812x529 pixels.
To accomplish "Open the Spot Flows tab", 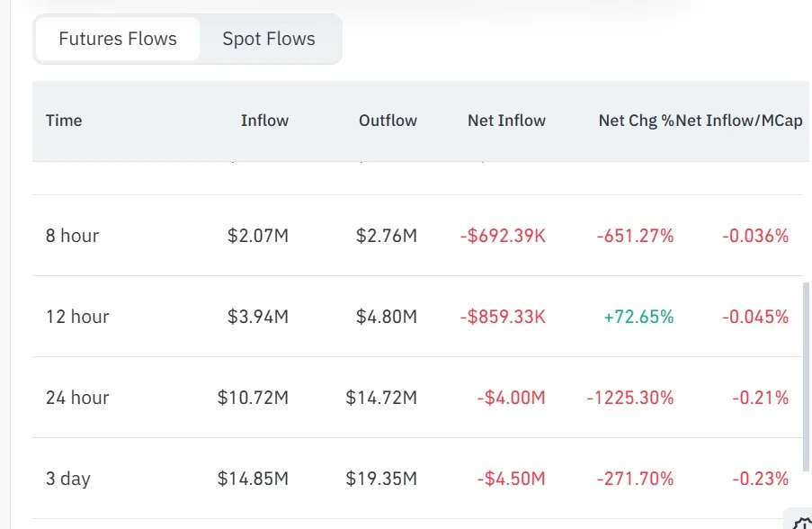I will 269,39.
